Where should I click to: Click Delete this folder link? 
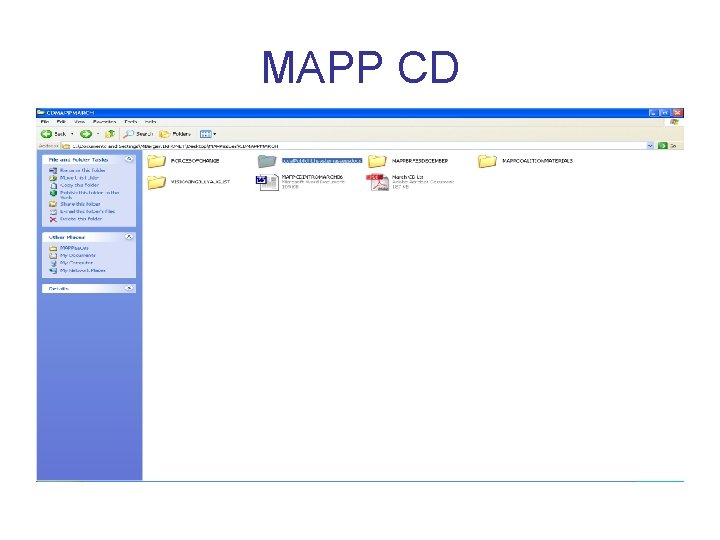tap(81, 219)
